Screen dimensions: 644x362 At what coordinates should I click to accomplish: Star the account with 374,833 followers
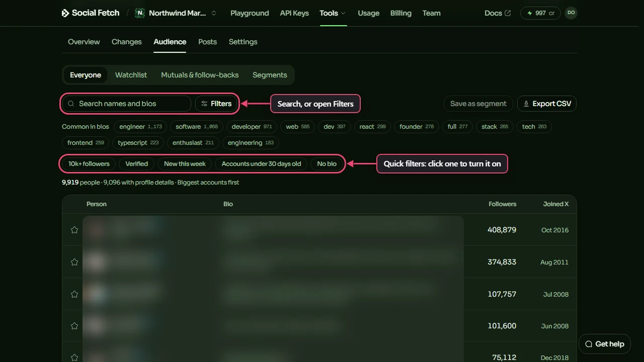pyautogui.click(x=74, y=262)
